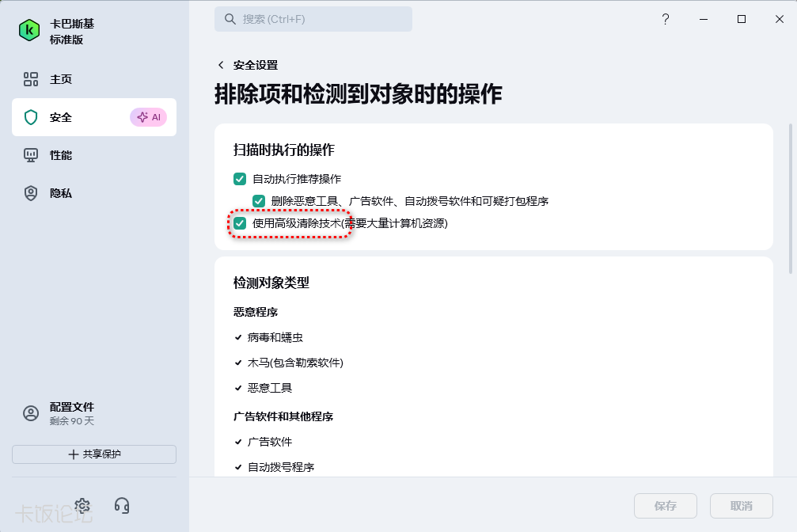The width and height of the screenshot is (797, 532).
Task: Click the 性能 monitor icon
Action: click(31, 155)
